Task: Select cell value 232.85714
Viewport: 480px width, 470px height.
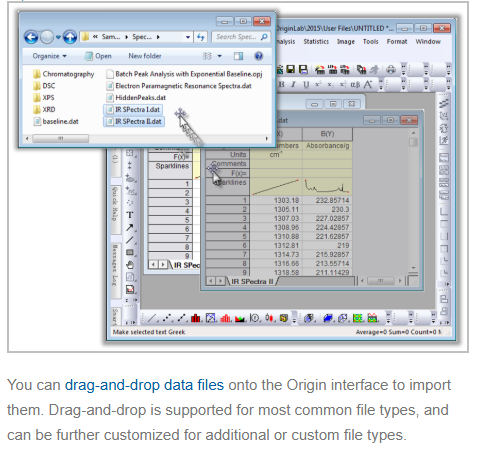Action: pos(327,200)
